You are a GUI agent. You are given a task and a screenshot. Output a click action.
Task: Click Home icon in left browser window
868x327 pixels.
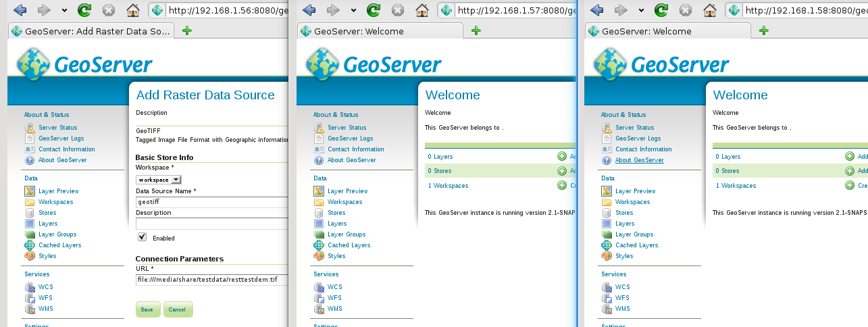tap(134, 10)
